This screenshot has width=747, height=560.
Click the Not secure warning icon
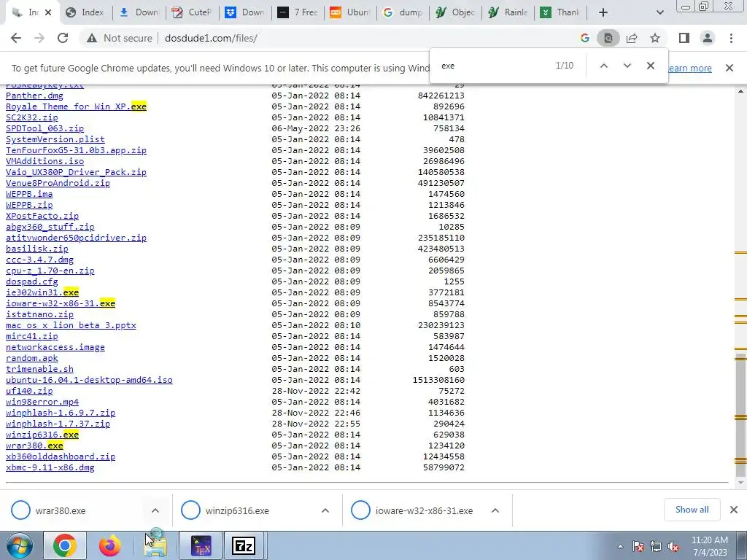click(x=91, y=38)
